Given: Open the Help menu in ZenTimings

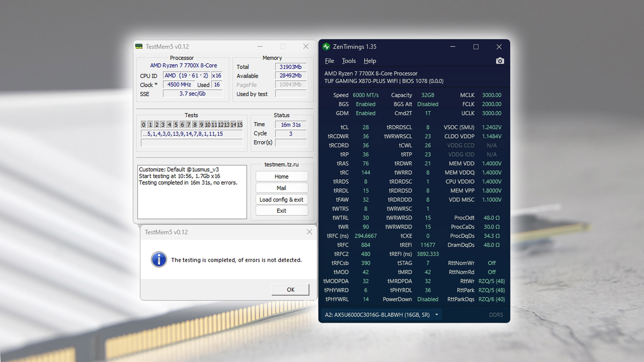Looking at the screenshot, I should 370,61.
